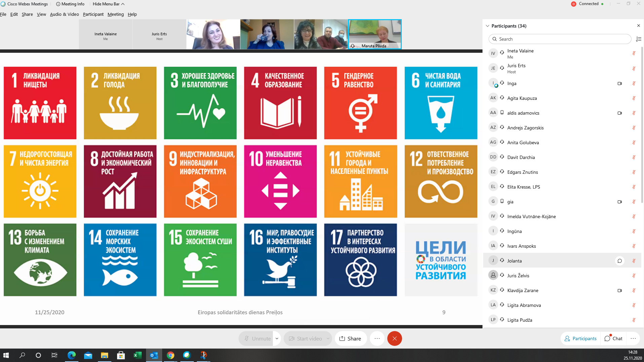Expand the audio options arrow beside Unmute

(277, 338)
